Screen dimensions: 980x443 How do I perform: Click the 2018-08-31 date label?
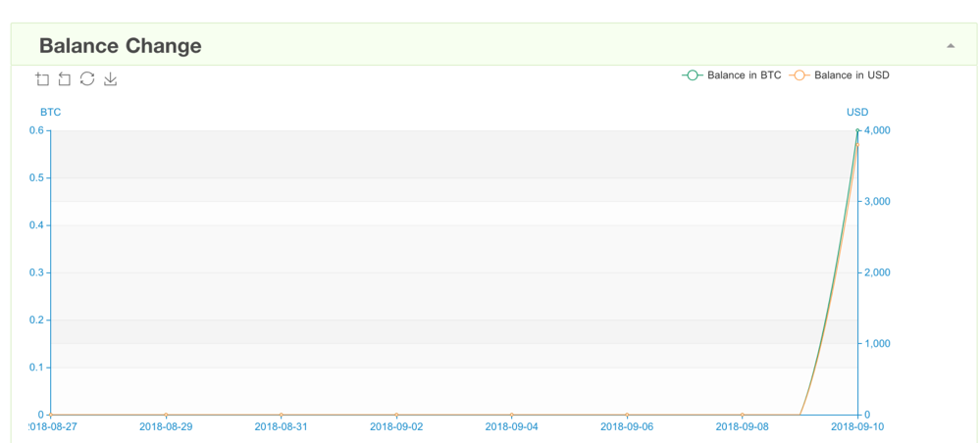[x=282, y=426]
